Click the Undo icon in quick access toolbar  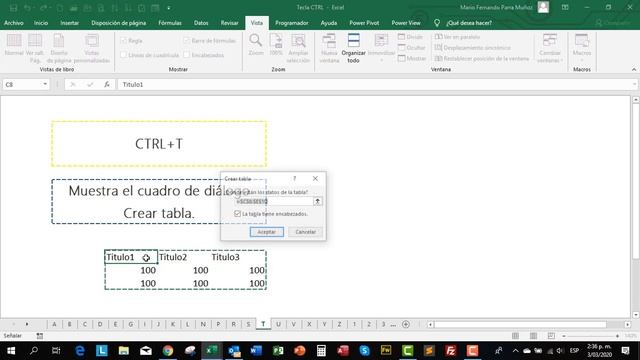pos(27,8)
